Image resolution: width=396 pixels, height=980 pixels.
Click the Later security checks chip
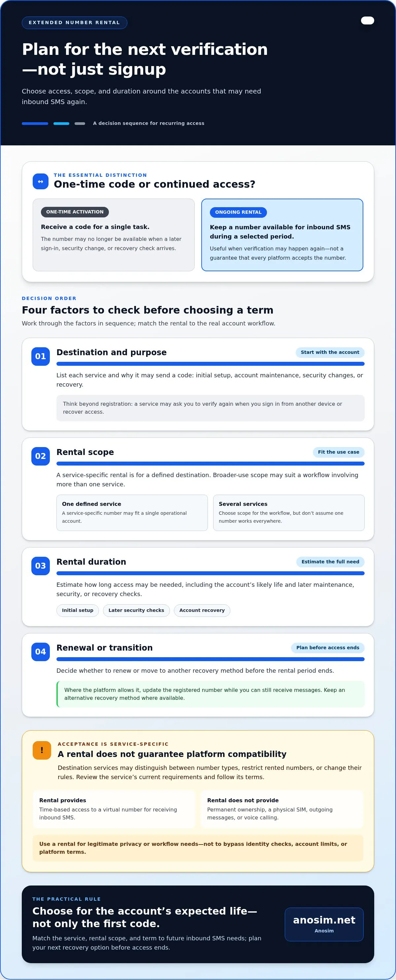[136, 610]
